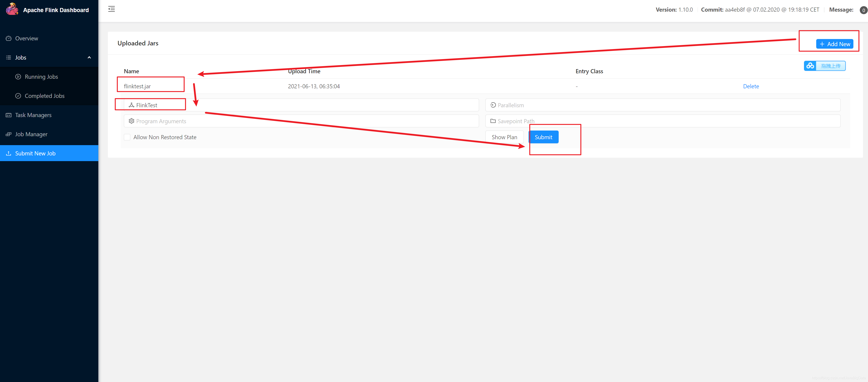Click the FlinkTest entry class field
The image size is (868, 382).
[x=301, y=105]
